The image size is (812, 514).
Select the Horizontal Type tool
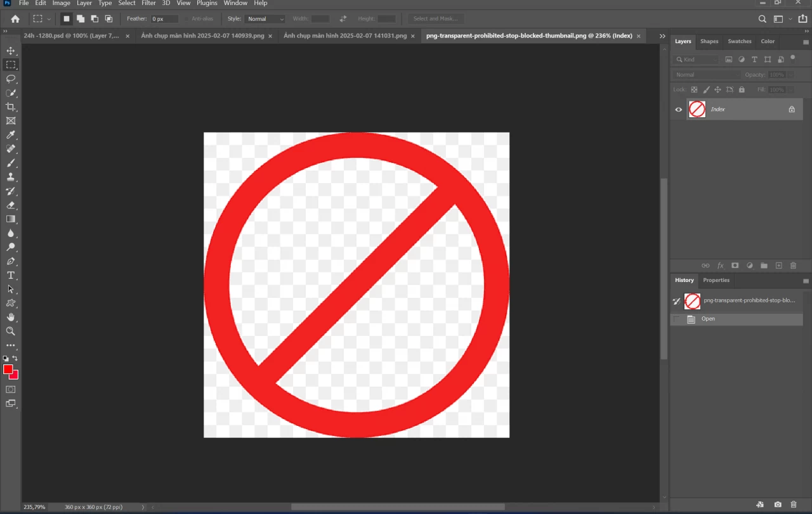point(11,275)
